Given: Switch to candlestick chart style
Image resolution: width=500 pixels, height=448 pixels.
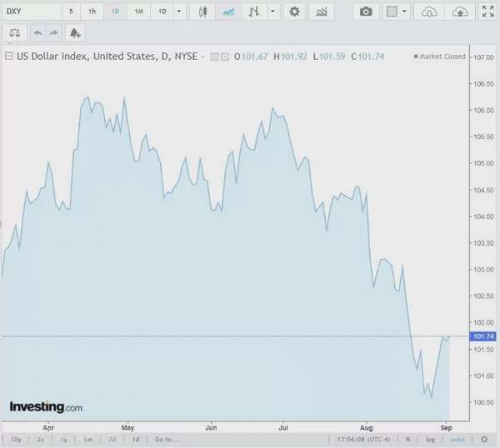Looking at the screenshot, I should (x=202, y=12).
